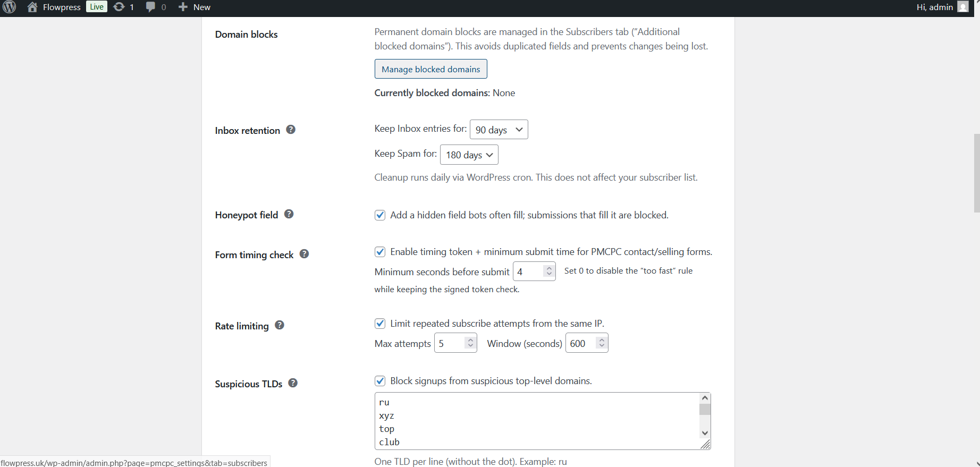Open Rate limiting help icon
The width and height of the screenshot is (980, 467).
tap(280, 325)
